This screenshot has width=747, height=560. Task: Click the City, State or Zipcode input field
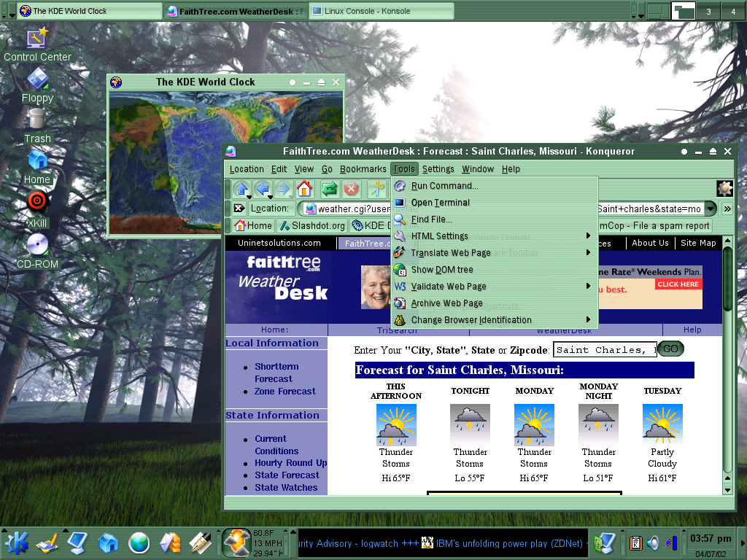pyautogui.click(x=605, y=350)
